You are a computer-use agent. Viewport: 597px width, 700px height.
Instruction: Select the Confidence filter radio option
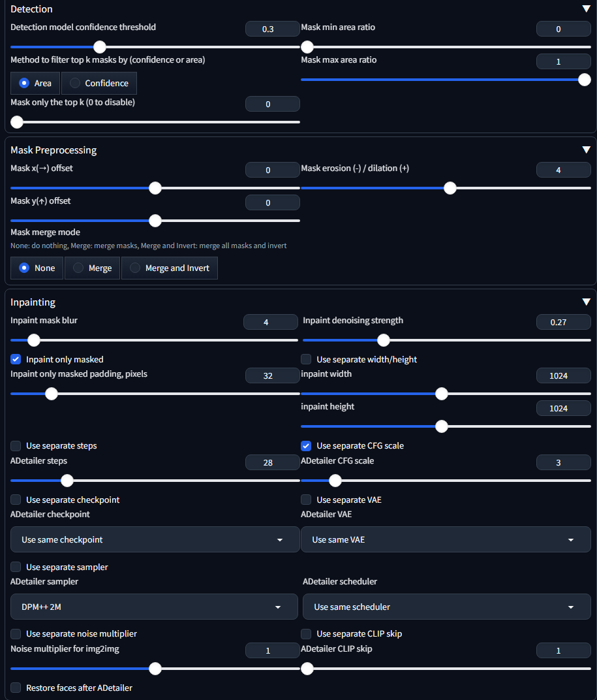(99, 83)
